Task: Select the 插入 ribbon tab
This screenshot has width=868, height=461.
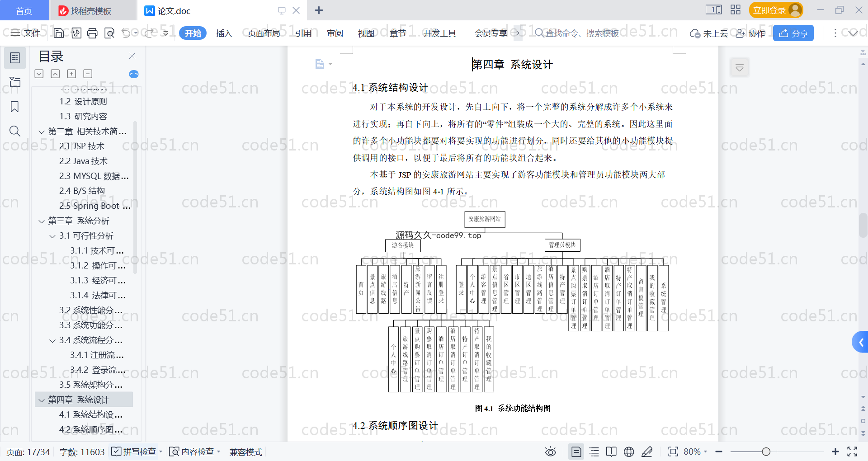Action: click(224, 33)
